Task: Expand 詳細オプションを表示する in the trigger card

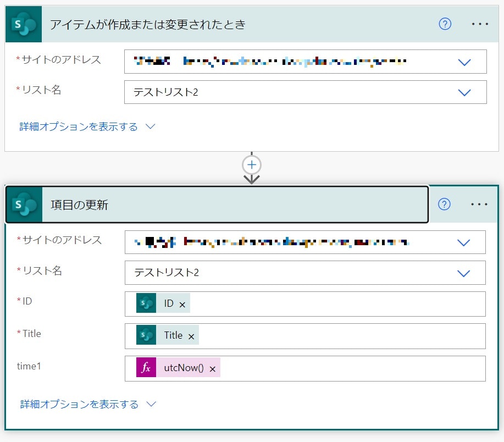Action: (x=87, y=126)
